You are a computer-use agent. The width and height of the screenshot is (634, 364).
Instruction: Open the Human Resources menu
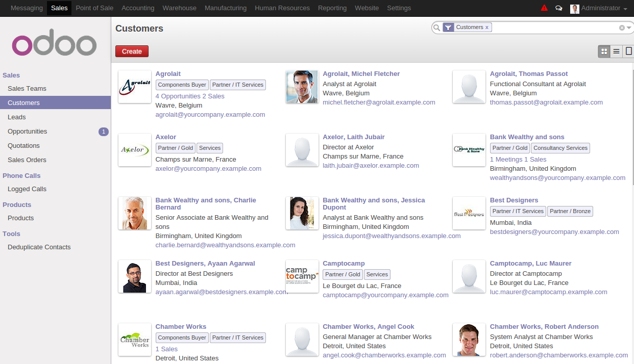pos(282,8)
